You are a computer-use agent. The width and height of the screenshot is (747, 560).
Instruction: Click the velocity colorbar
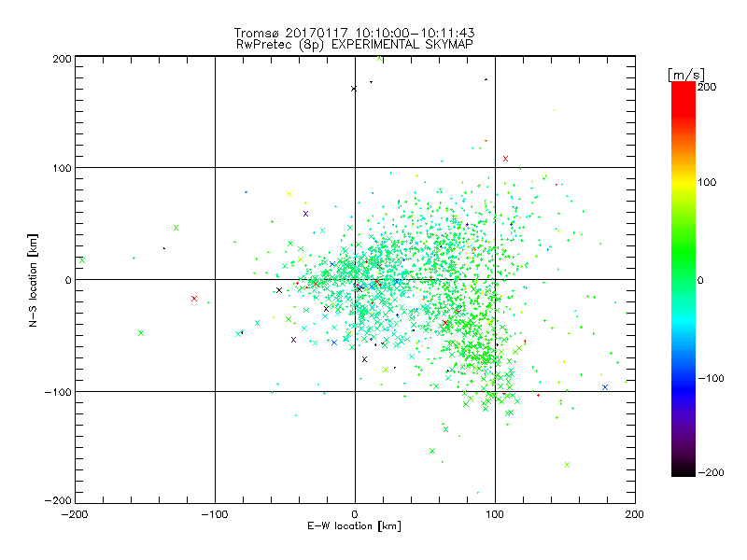[x=684, y=279]
